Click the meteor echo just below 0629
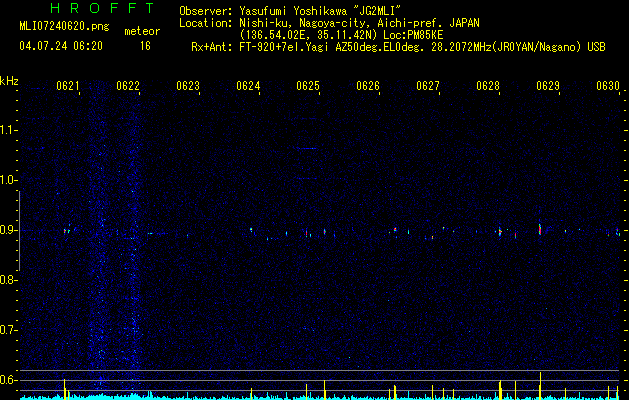The image size is (629, 400). [x=540, y=229]
